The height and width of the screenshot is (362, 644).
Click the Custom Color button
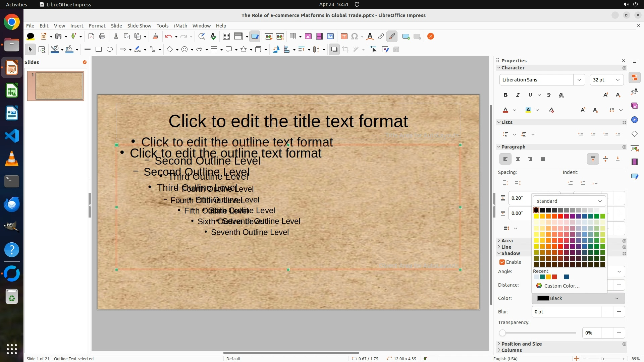tap(561, 286)
